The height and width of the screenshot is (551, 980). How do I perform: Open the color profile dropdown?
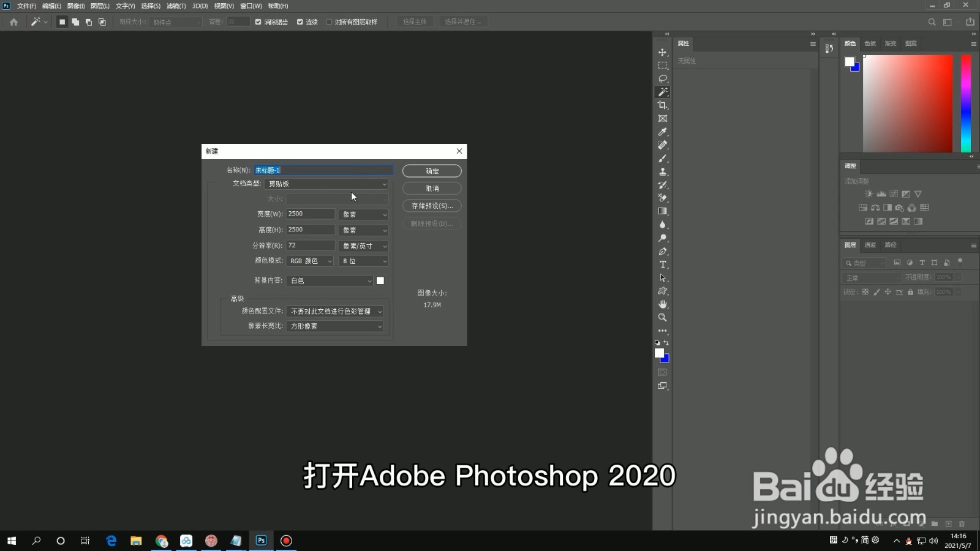335,311
